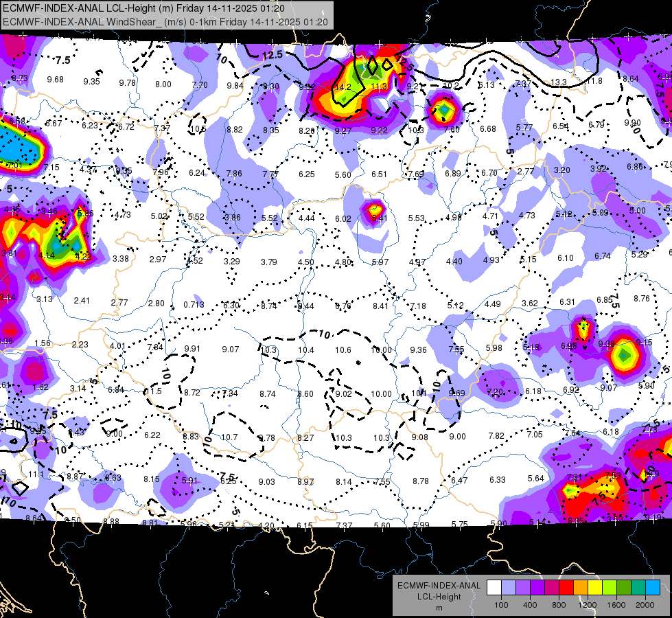This screenshot has height=618, width=672.
Task: Click the lime green legend swatch
Action: (x=610, y=588)
